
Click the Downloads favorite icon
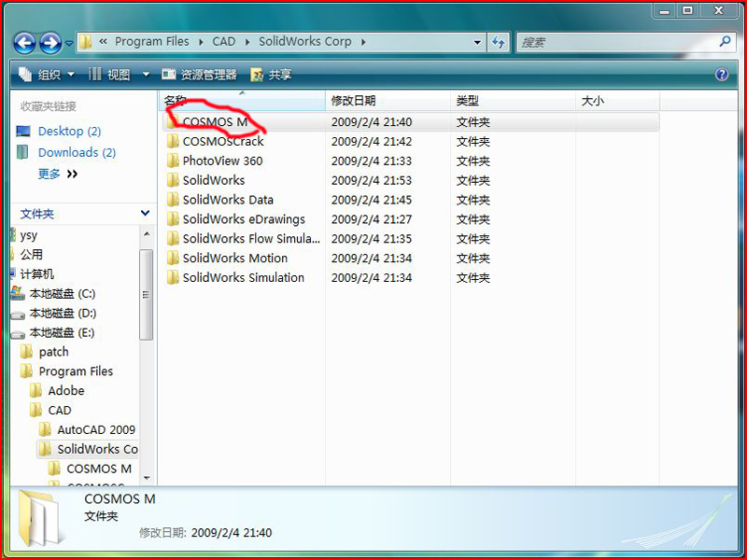(x=22, y=152)
